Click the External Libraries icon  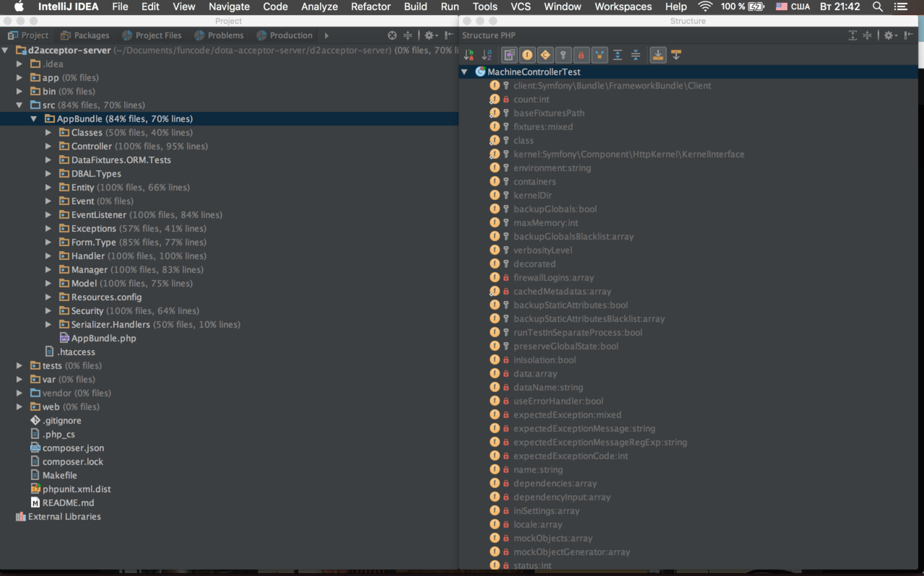[21, 517]
